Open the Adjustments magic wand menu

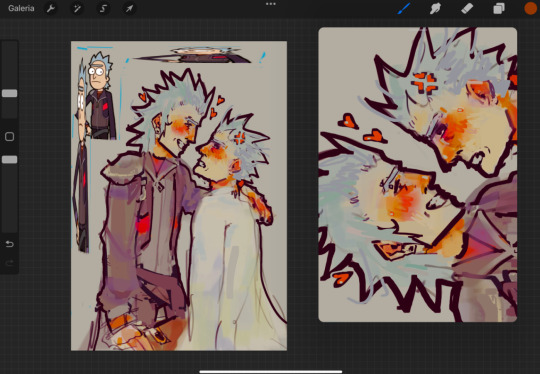click(77, 8)
